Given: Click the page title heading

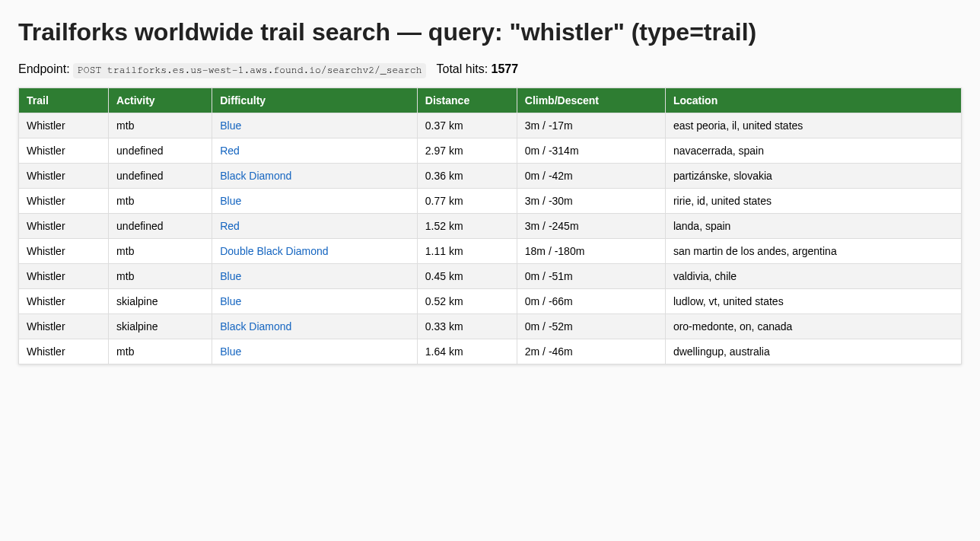Looking at the screenshot, I should 387,32.
